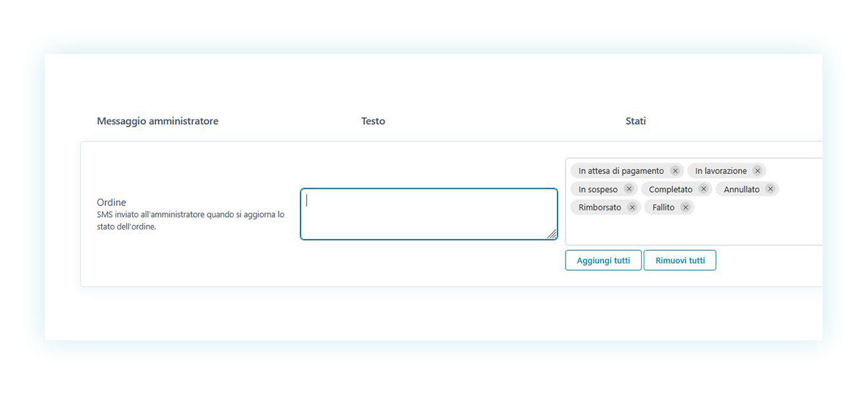
Task: Remove the 'Rimborsato' status tag
Action: (x=632, y=207)
